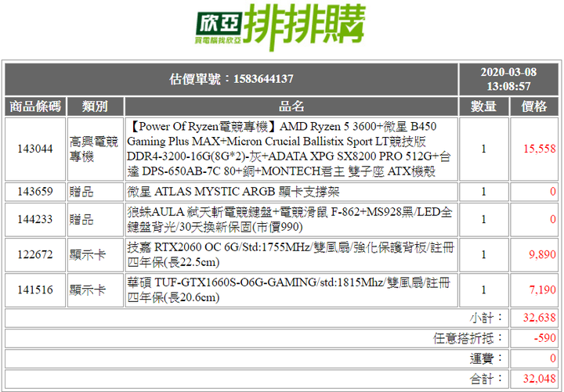Screen dimensions: 564x392
Task: Select barcode 143044
Action: (x=35, y=149)
